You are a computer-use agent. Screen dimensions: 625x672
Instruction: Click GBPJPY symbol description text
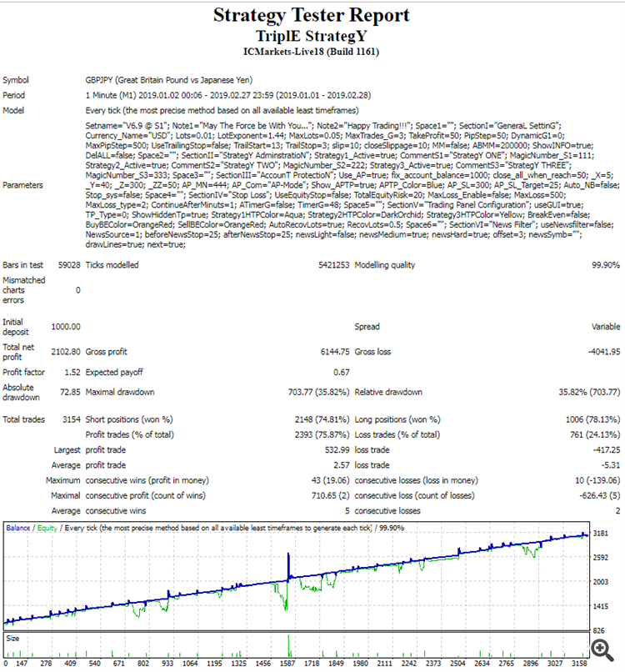[169, 80]
